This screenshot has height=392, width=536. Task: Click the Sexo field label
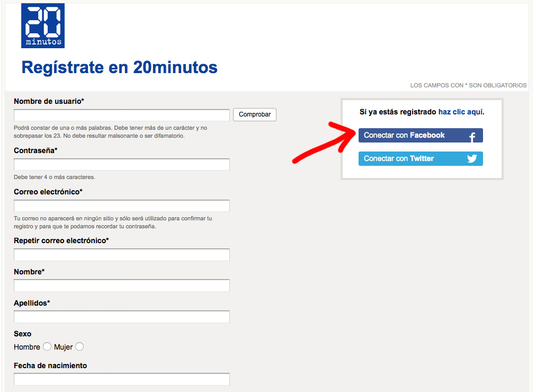[22, 334]
